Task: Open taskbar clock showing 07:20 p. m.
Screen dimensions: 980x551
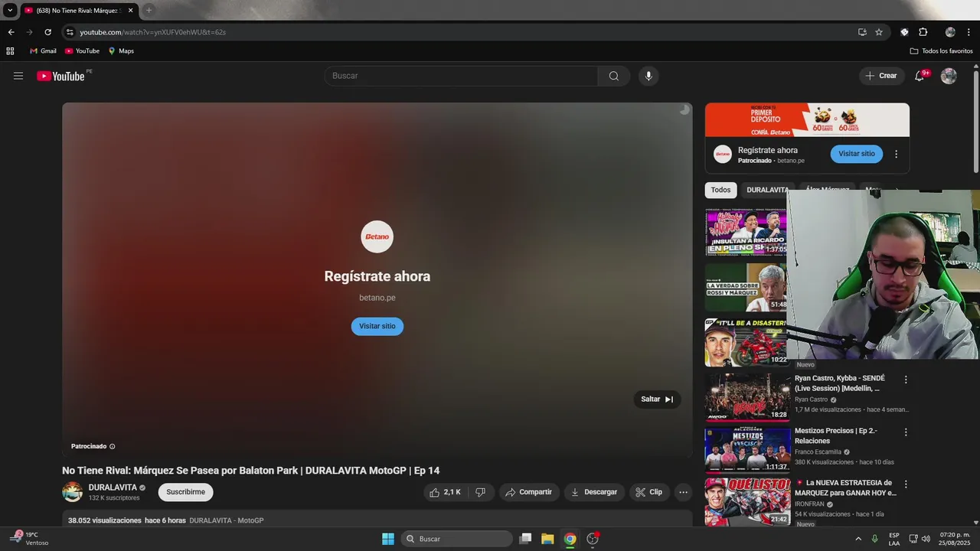Action: coord(954,539)
